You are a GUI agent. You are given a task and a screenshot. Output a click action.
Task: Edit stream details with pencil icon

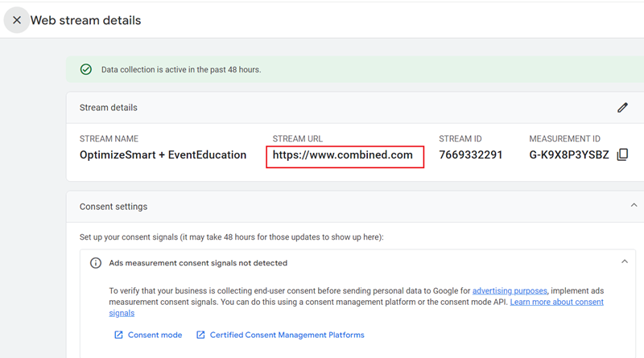(x=622, y=108)
